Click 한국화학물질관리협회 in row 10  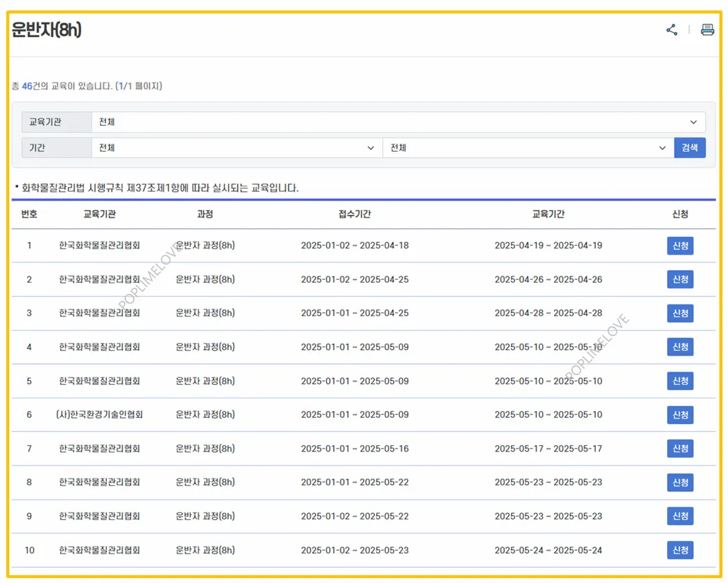99,551
